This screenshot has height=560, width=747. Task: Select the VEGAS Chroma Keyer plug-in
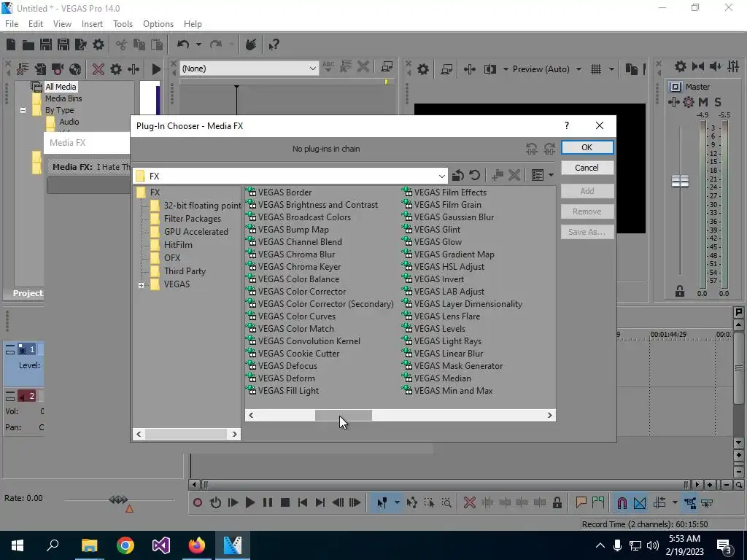pos(293,267)
